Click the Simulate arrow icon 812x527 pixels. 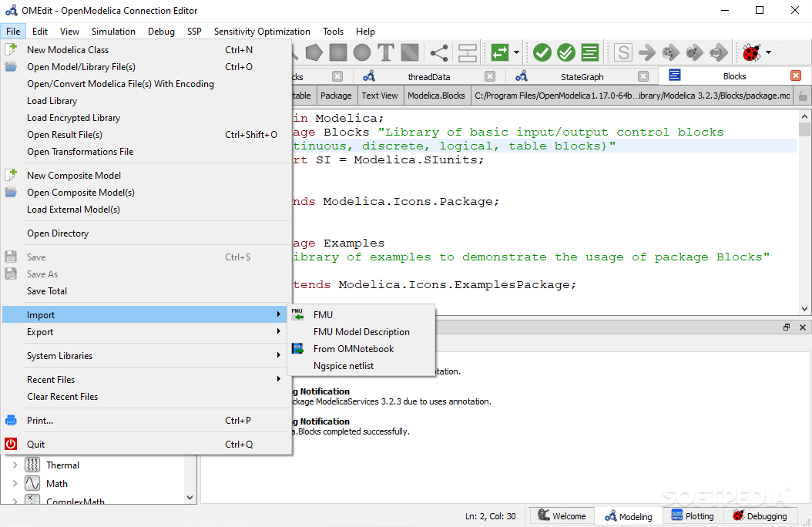tap(647, 52)
